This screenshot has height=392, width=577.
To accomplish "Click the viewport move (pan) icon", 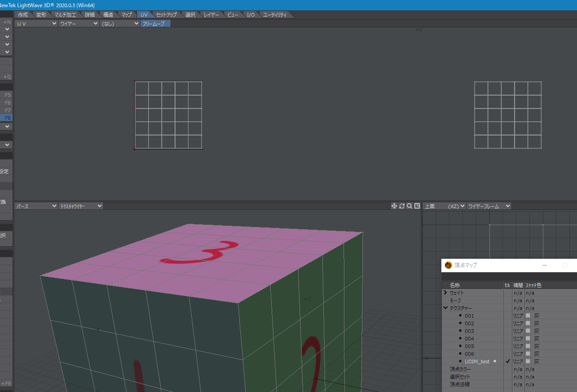I will (394, 206).
